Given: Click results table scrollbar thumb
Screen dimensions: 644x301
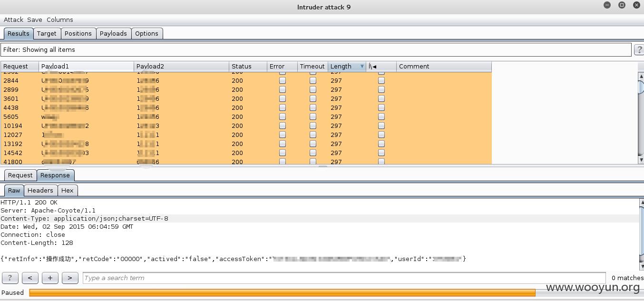Looking at the screenshot, I should (641, 87).
